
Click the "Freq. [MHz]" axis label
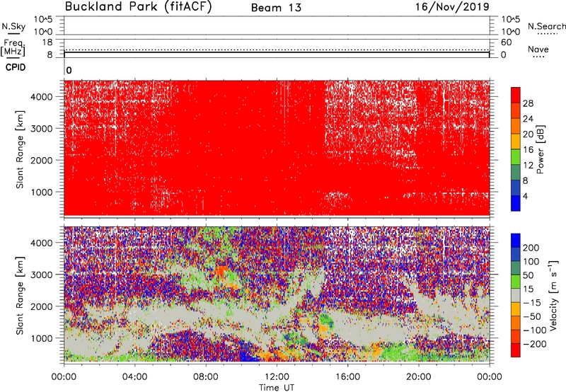pos(13,47)
